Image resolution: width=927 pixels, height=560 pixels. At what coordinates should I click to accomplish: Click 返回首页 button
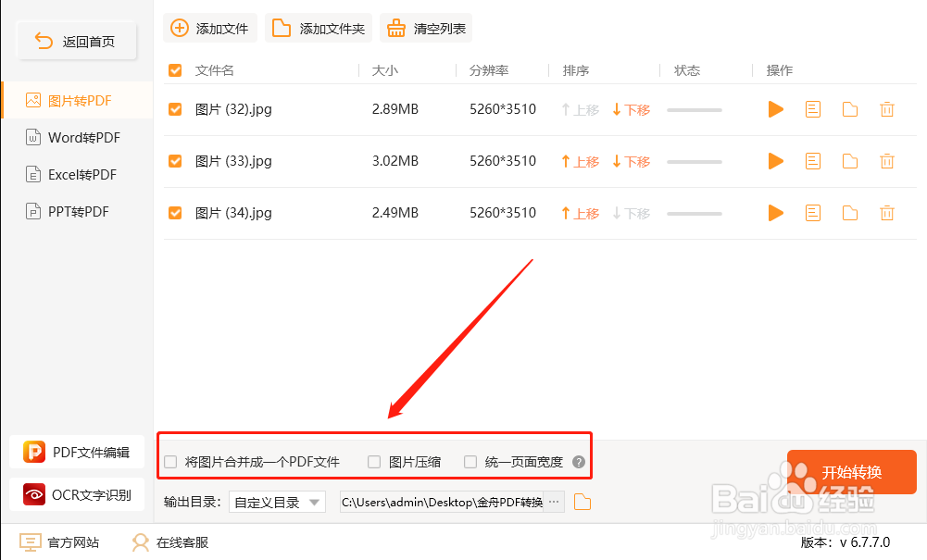tap(77, 42)
